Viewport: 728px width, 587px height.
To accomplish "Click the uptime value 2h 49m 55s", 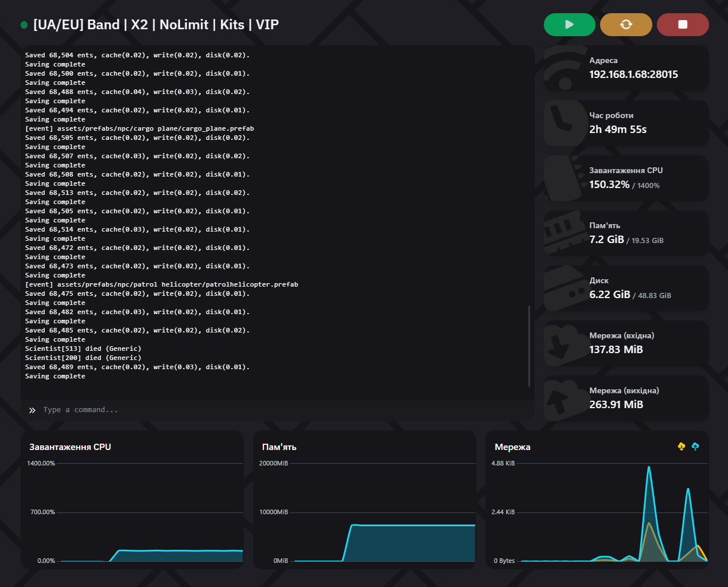I will tap(618, 130).
